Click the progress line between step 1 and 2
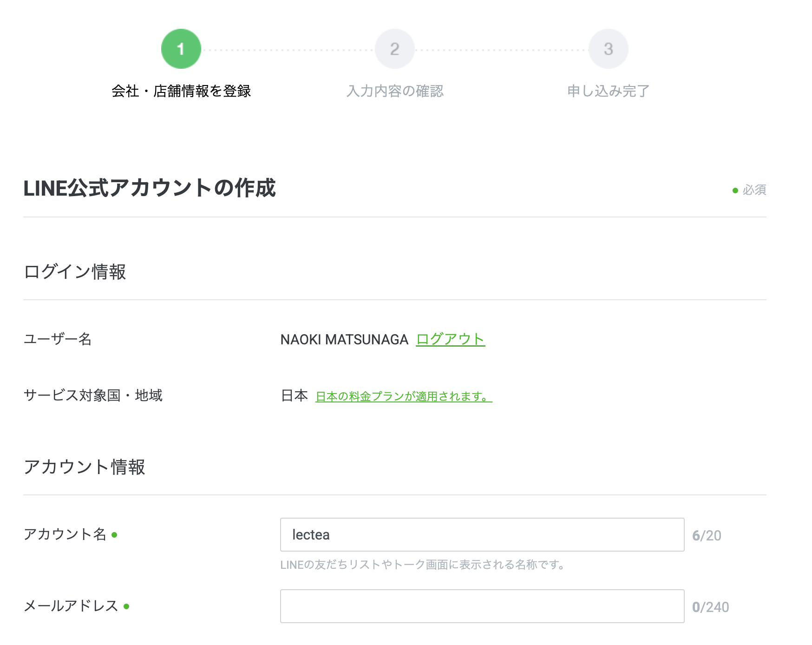 pyautogui.click(x=288, y=48)
